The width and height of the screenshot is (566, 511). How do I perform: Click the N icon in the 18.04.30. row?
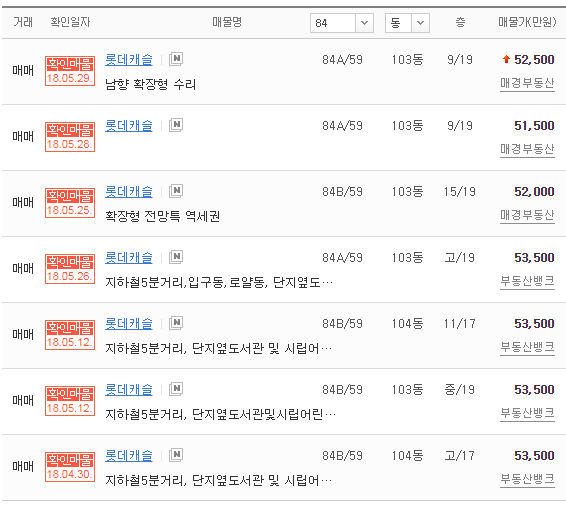[x=176, y=455]
